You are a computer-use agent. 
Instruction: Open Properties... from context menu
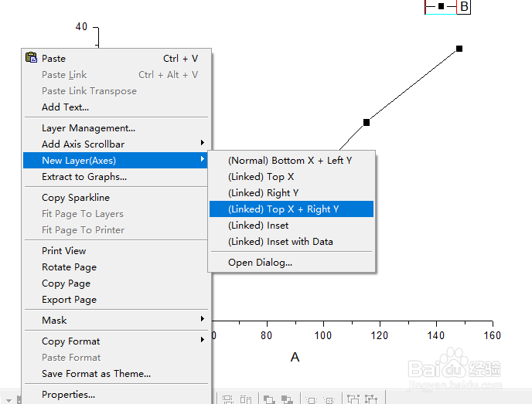pyautogui.click(x=116, y=395)
